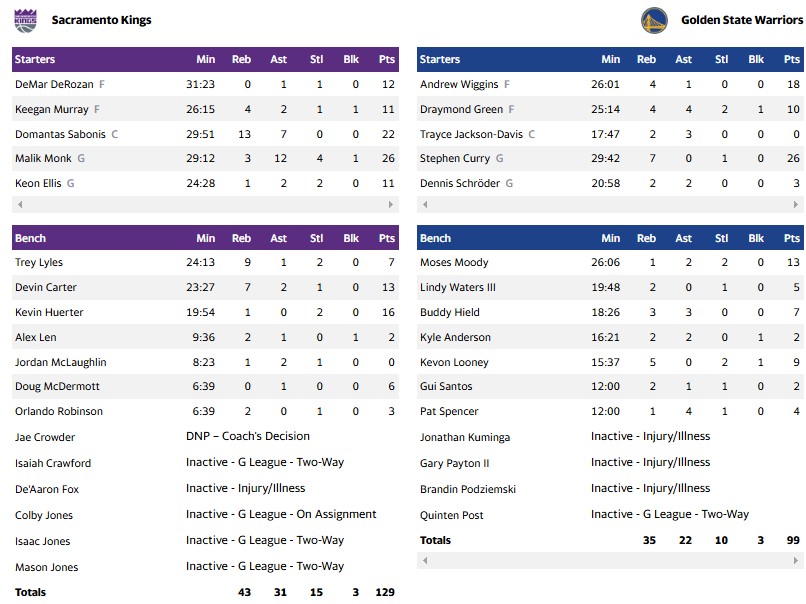Open the Golden State Warriors team name link
Viewport: 806px width, 604px height.
[741, 20]
